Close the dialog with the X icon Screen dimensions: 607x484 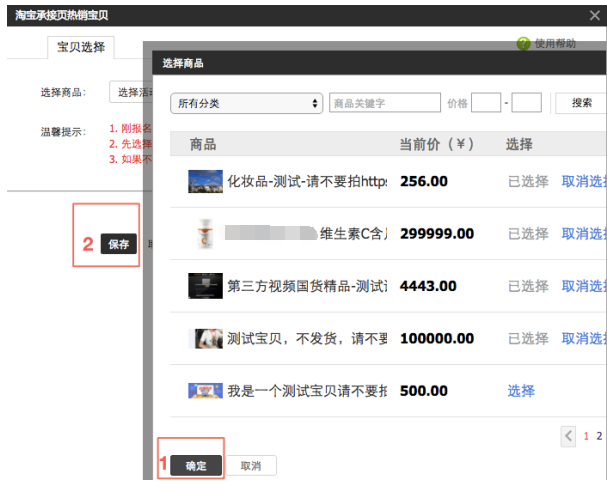point(595,15)
